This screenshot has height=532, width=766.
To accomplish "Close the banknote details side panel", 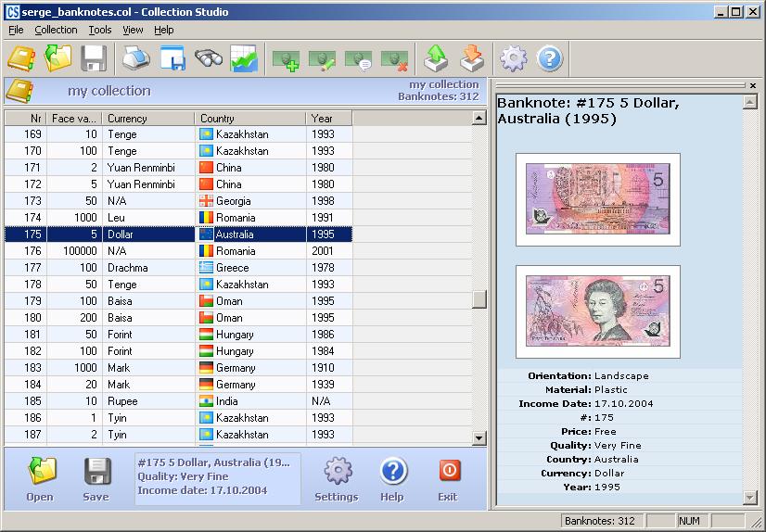I will coord(753,85).
